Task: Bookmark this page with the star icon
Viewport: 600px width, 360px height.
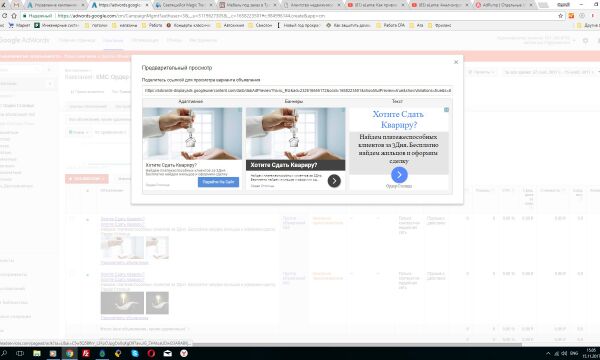Action: (561, 16)
